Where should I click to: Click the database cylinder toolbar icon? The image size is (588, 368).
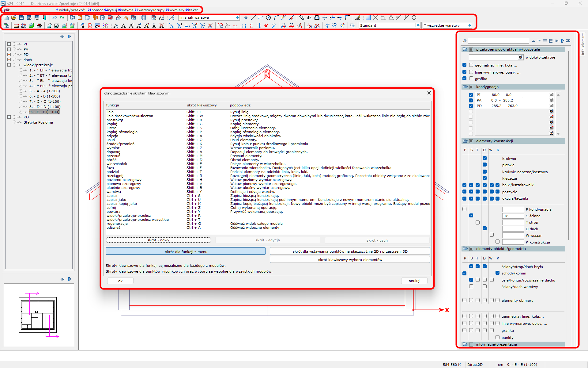tap(144, 18)
